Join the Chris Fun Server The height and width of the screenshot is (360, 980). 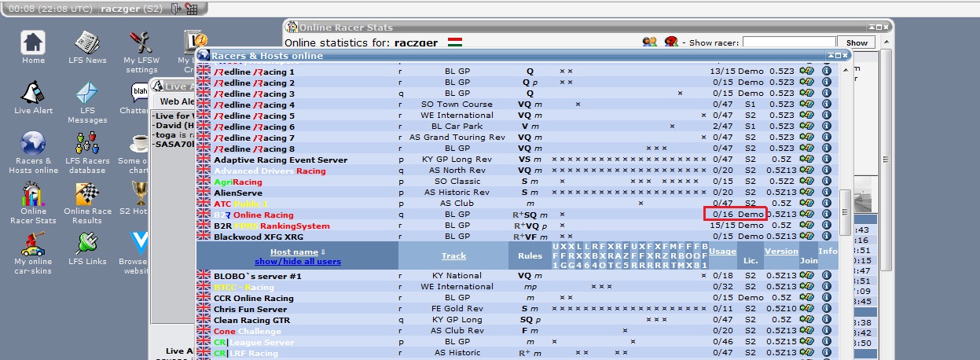(x=806, y=309)
